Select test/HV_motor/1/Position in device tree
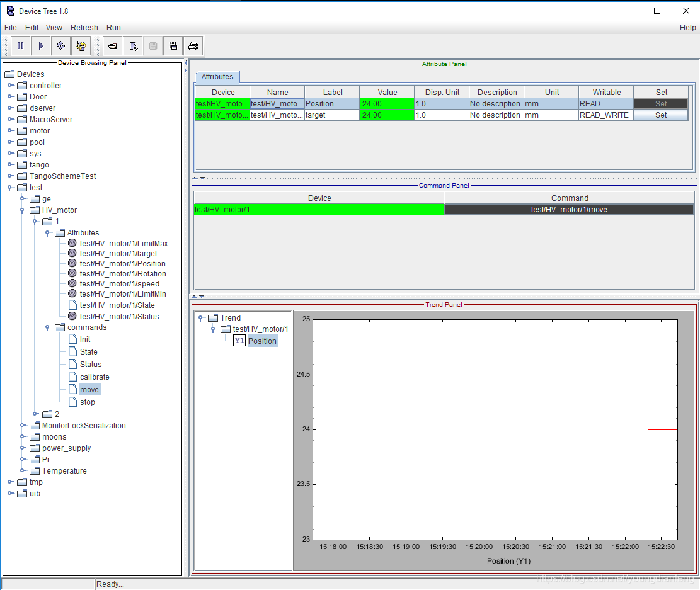The image size is (700, 590). click(122, 264)
